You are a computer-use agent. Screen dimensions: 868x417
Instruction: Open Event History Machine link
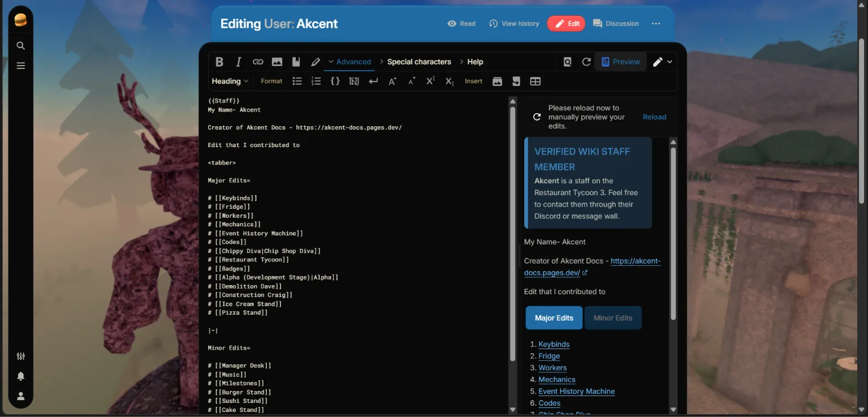point(576,392)
